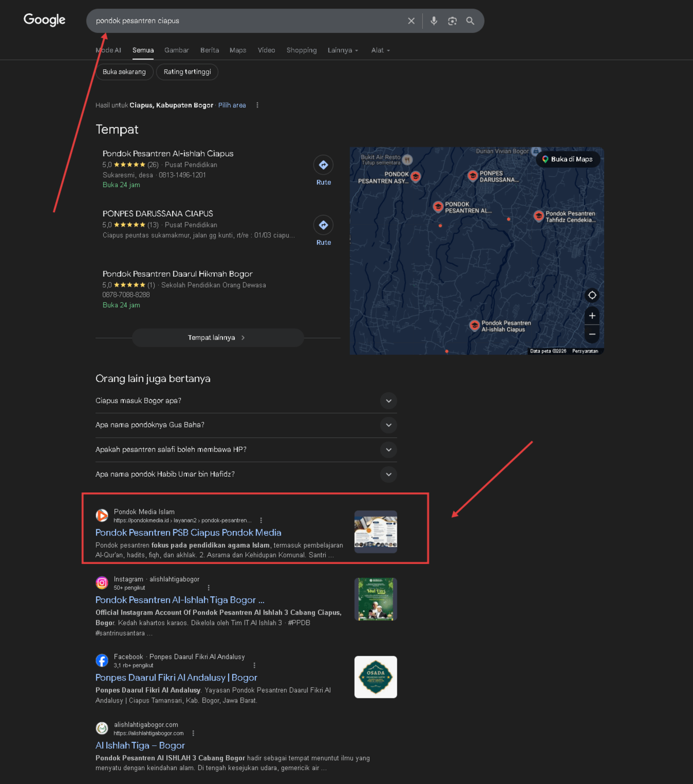Open Pondok Pesantren PSB Ciapus Pondok Media link

[188, 533]
